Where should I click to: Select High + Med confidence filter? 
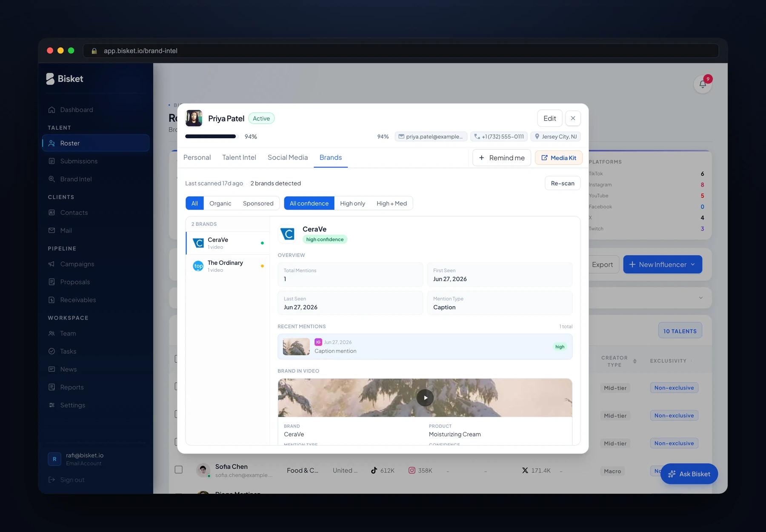tap(392, 203)
